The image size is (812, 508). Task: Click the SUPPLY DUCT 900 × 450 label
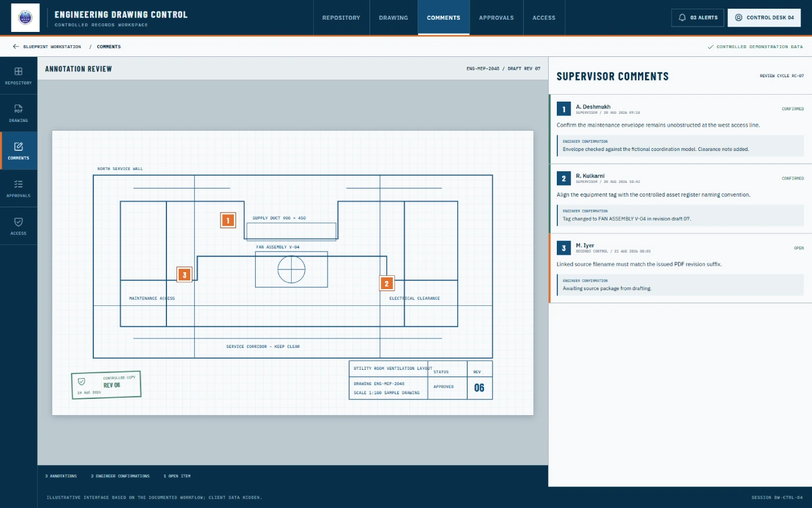pyautogui.click(x=279, y=218)
